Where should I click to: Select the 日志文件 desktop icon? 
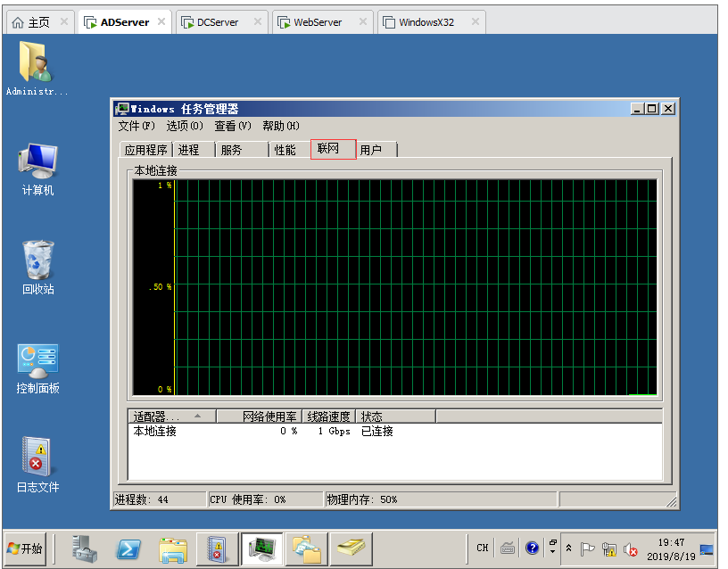pyautogui.click(x=37, y=464)
